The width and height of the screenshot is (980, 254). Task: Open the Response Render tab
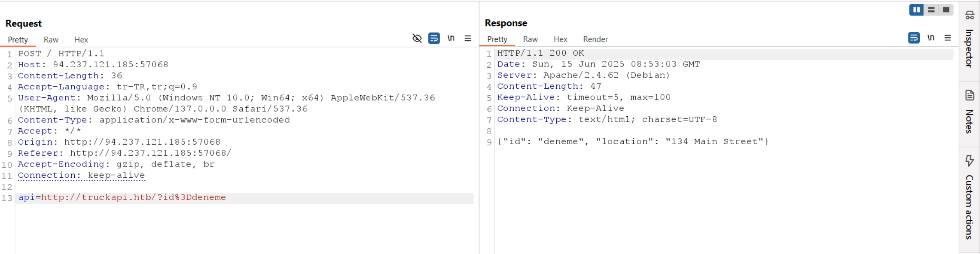[x=595, y=39]
